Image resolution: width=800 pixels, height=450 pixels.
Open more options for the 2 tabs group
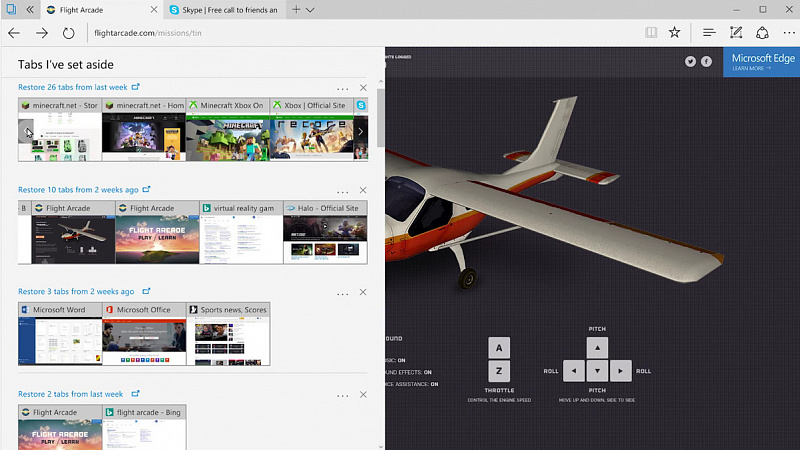pyautogui.click(x=342, y=396)
